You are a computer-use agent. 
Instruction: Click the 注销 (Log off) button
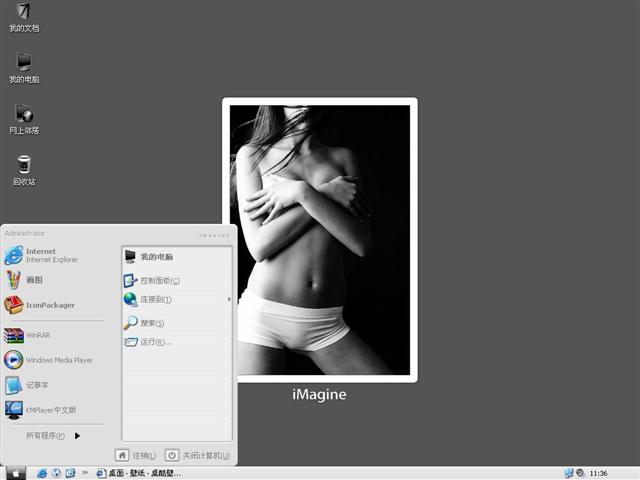[137, 455]
